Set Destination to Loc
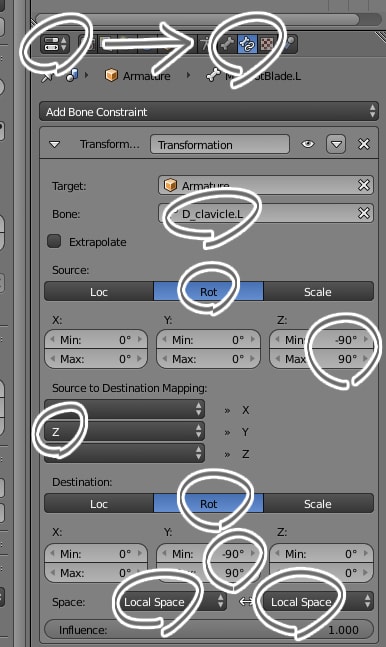The image size is (386, 647). point(99,504)
